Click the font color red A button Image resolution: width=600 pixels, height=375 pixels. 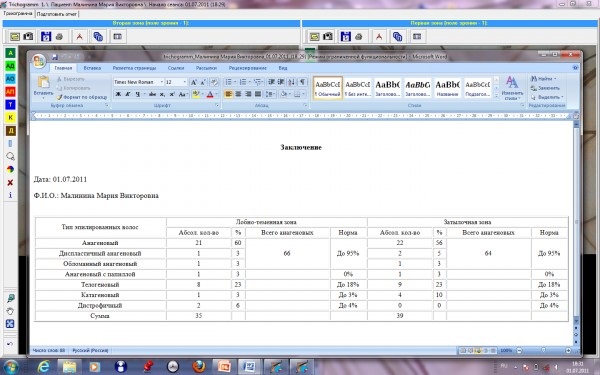click(x=210, y=94)
